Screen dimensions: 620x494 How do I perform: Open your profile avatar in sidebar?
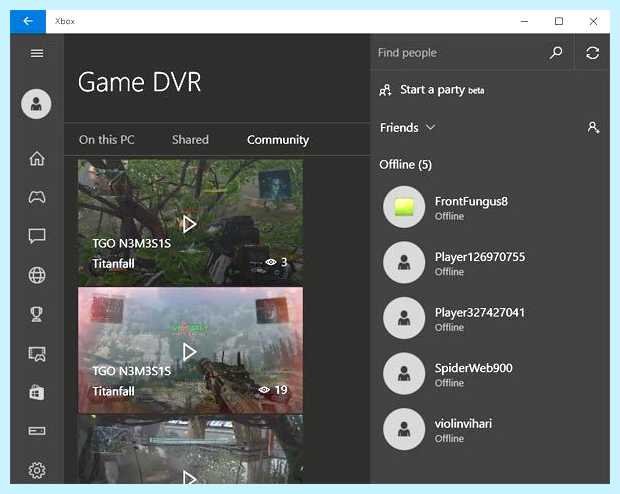(36, 104)
